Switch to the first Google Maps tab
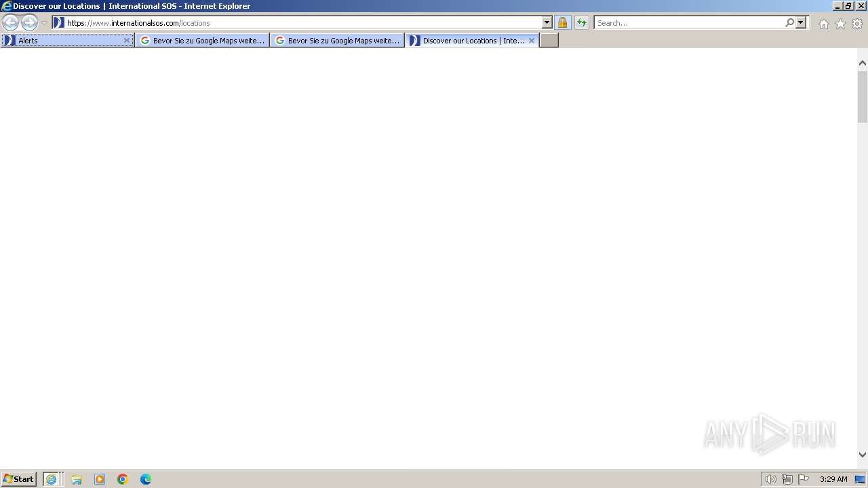 click(202, 41)
